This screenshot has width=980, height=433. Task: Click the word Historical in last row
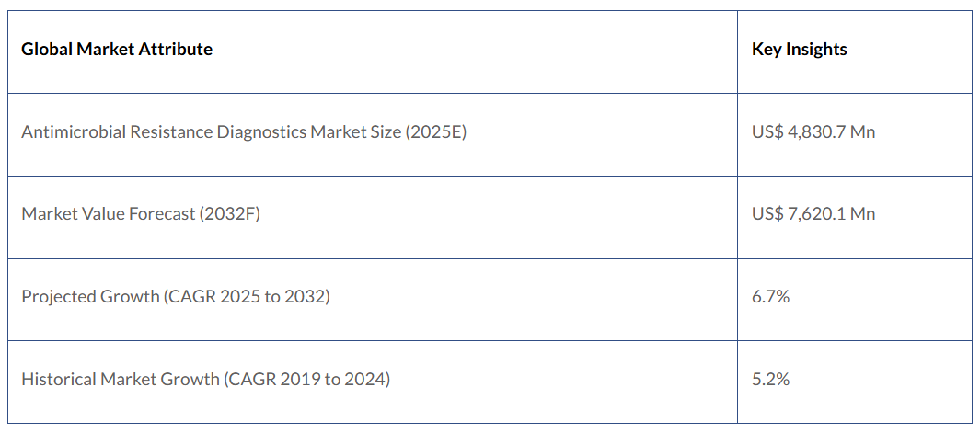(57, 378)
